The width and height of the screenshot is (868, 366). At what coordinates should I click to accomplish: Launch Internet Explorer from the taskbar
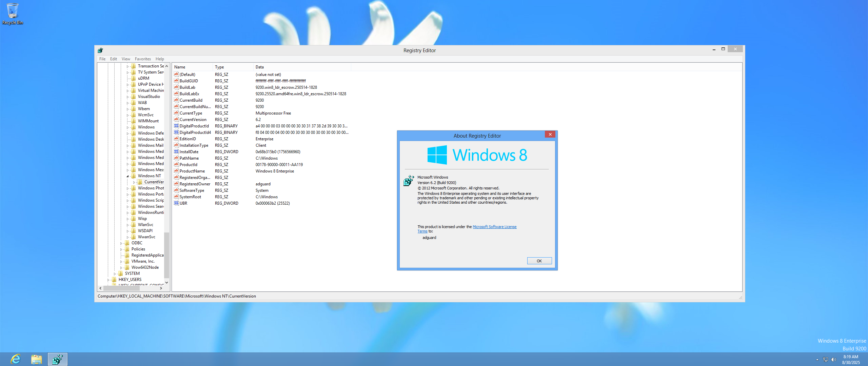point(16,359)
